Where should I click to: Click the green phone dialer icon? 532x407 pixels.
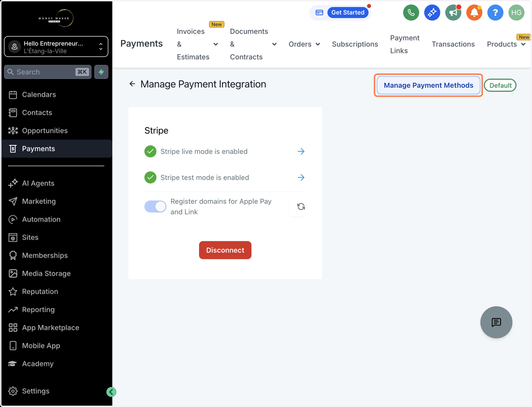[411, 12]
